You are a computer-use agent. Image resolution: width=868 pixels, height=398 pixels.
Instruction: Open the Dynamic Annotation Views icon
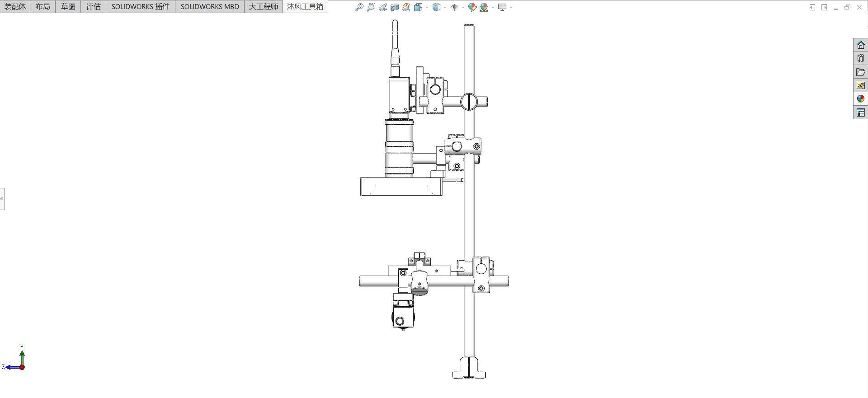(x=406, y=7)
